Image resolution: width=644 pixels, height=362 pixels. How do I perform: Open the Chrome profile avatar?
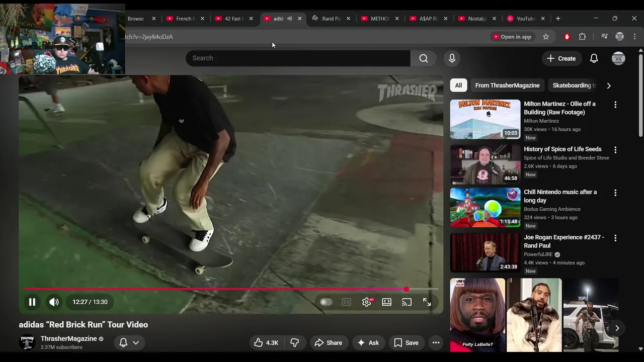[x=620, y=37]
